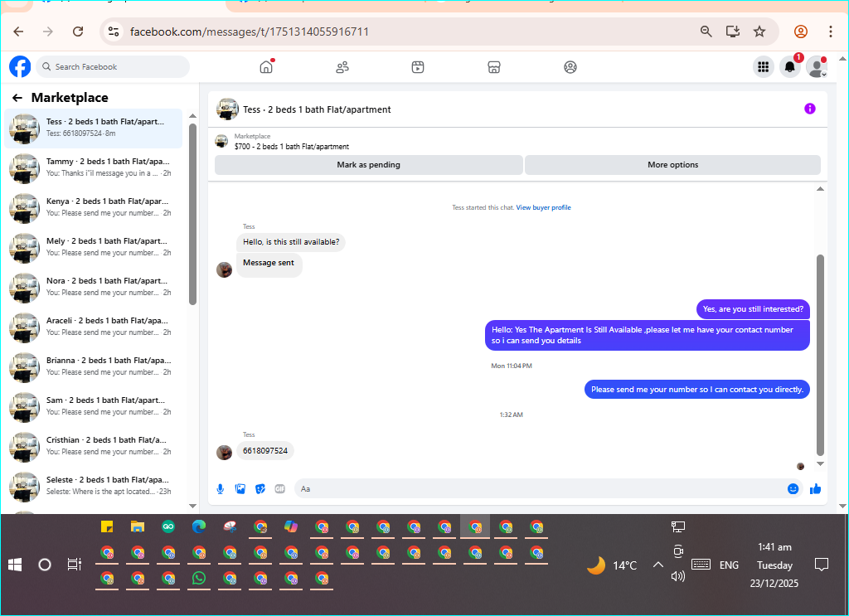849x616 pixels.
Task: Open the emoji picker smiley
Action: pyautogui.click(x=793, y=489)
